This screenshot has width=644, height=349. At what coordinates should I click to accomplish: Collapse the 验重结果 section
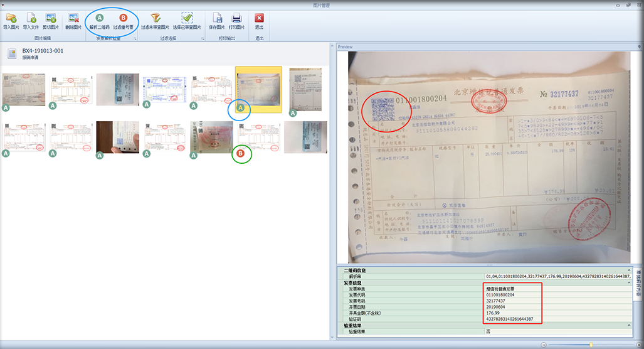click(x=629, y=325)
